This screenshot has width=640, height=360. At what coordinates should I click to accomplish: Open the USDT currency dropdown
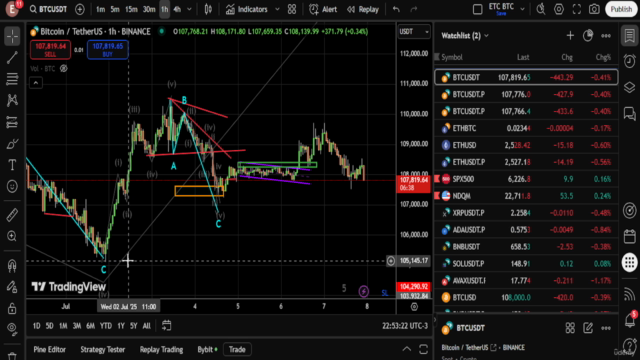(414, 31)
